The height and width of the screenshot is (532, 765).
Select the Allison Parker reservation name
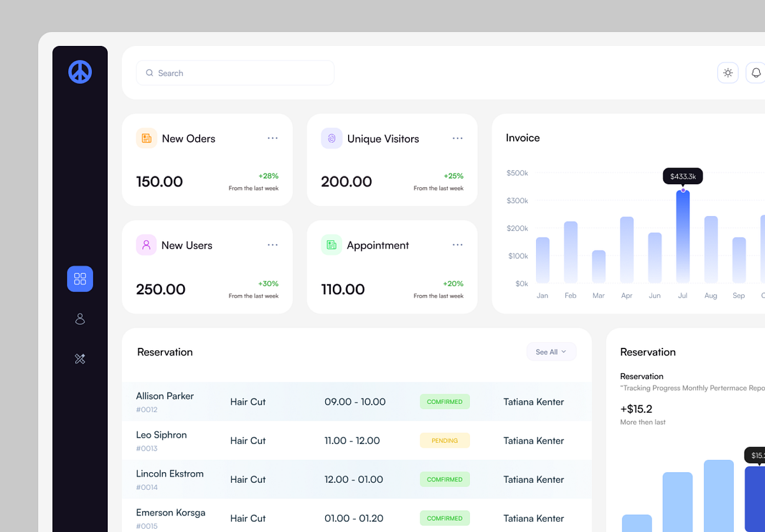pyautogui.click(x=164, y=396)
